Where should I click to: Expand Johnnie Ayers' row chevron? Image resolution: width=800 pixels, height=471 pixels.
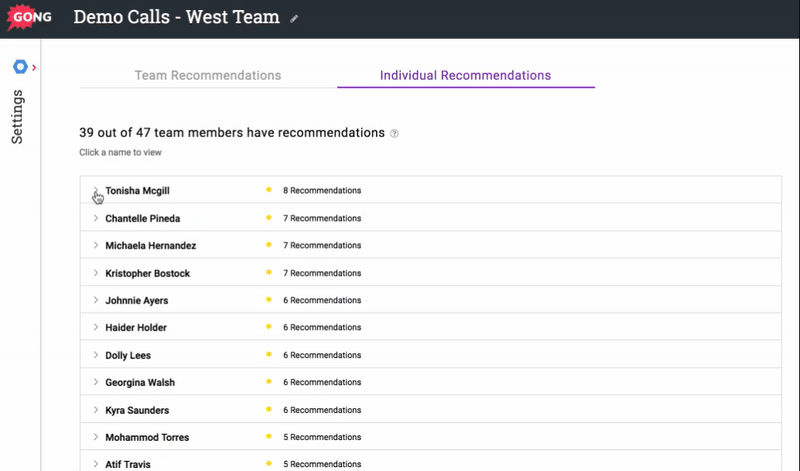(x=95, y=300)
